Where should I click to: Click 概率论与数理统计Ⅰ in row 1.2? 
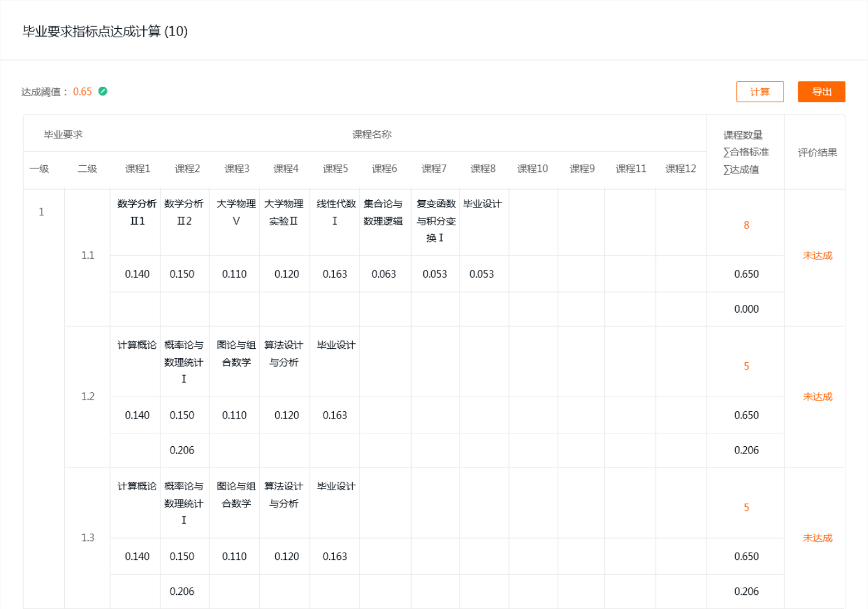coord(184,362)
